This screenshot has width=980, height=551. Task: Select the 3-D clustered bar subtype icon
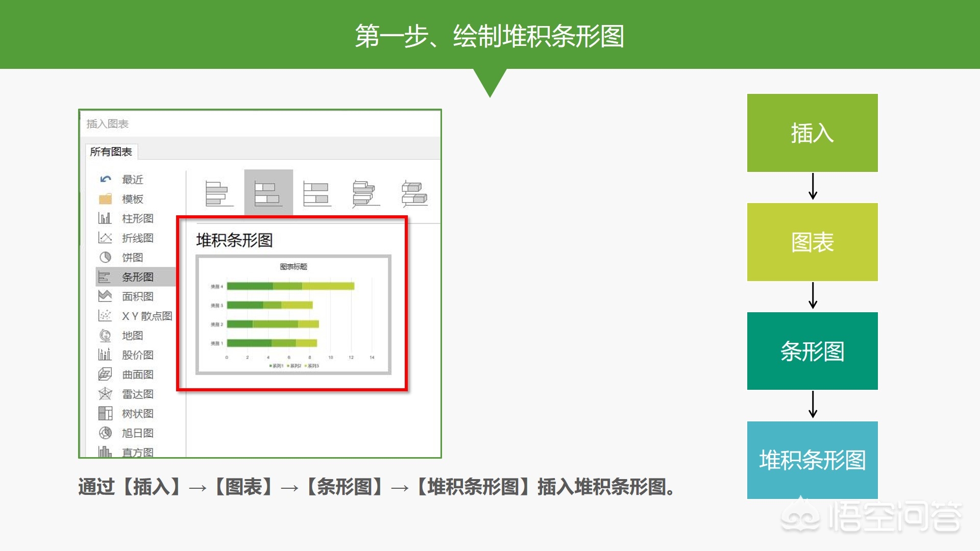point(365,194)
